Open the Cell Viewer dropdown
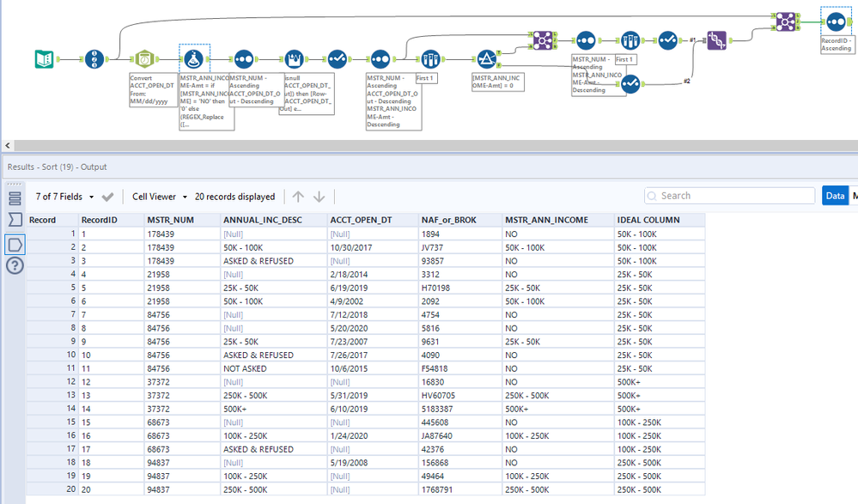The height and width of the screenshot is (504, 858). click(159, 197)
